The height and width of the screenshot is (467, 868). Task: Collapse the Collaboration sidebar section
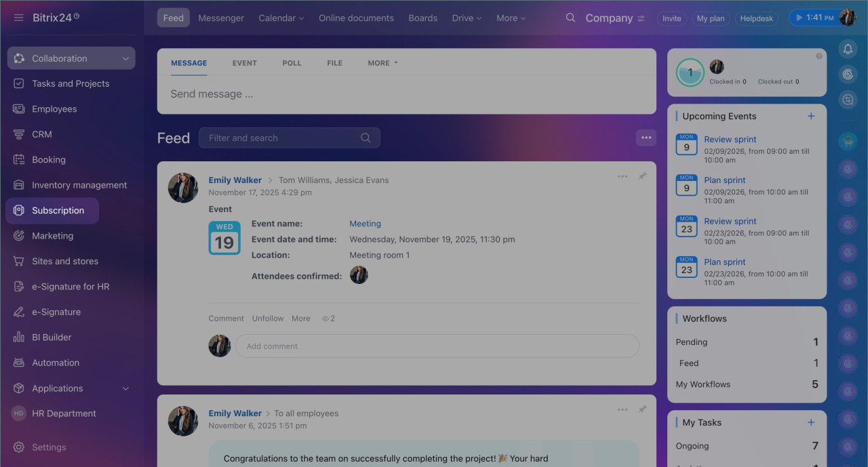pos(125,59)
